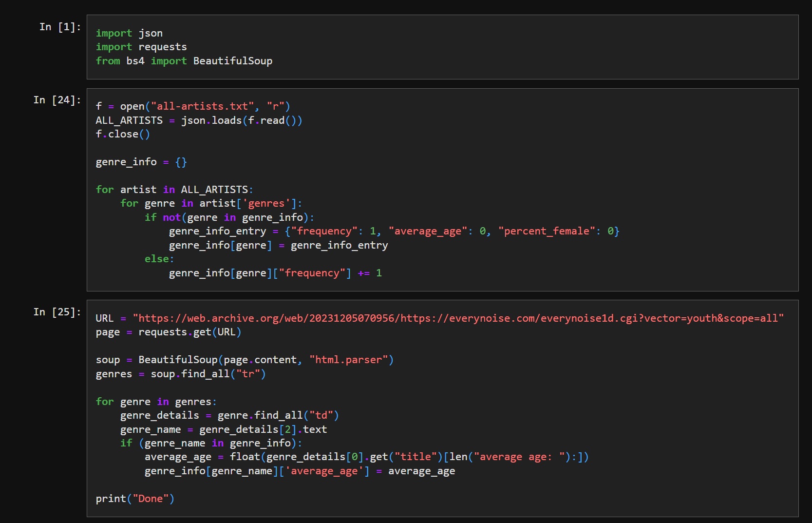
Task: Click the 'for genre in genres:' line
Action: pos(156,402)
